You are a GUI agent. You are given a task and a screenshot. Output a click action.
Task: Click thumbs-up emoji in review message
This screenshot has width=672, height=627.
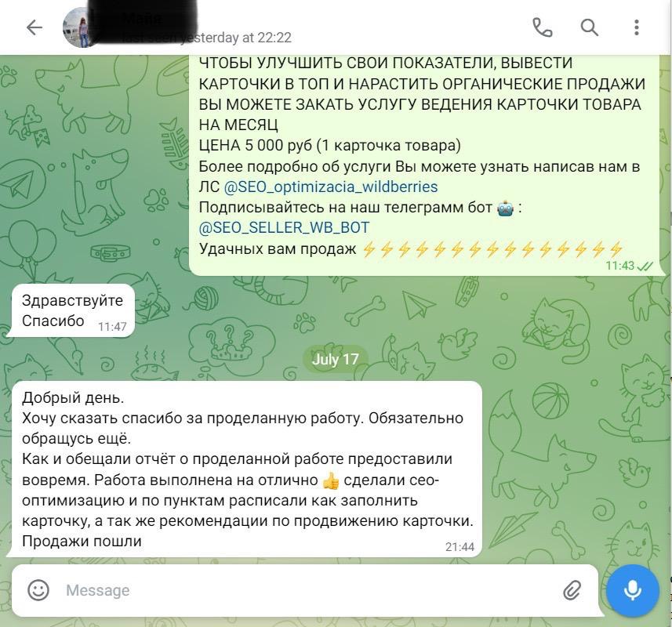click(330, 480)
